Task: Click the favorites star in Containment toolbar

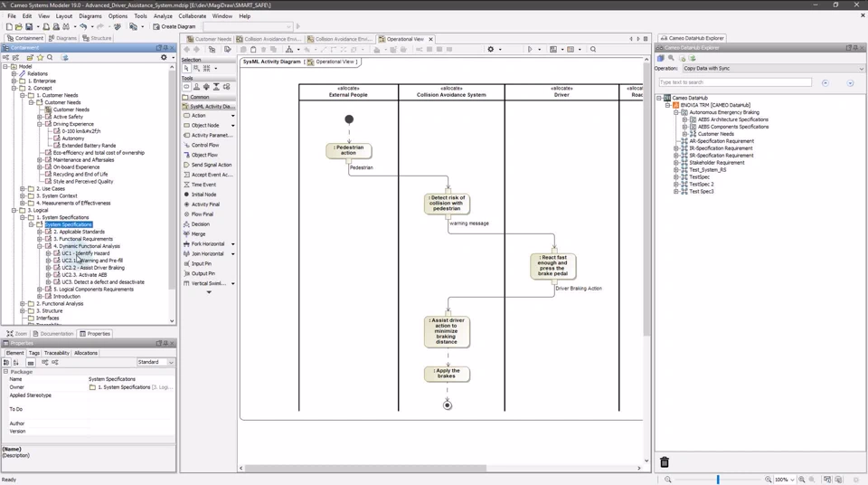Action: coord(40,57)
